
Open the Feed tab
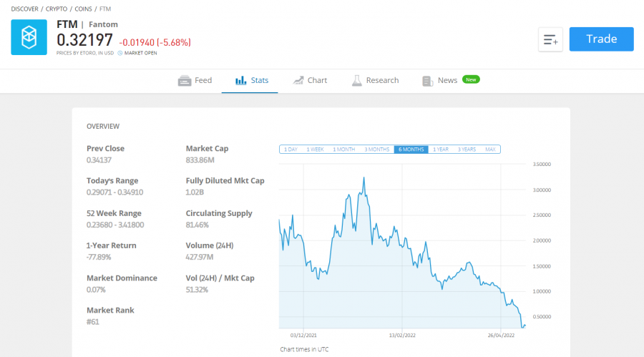(x=195, y=81)
